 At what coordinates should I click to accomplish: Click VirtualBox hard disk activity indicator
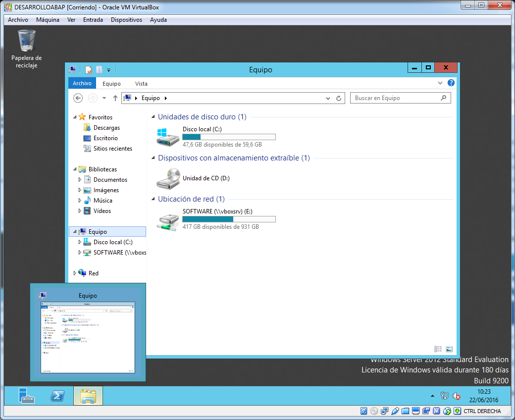pyautogui.click(x=363, y=411)
